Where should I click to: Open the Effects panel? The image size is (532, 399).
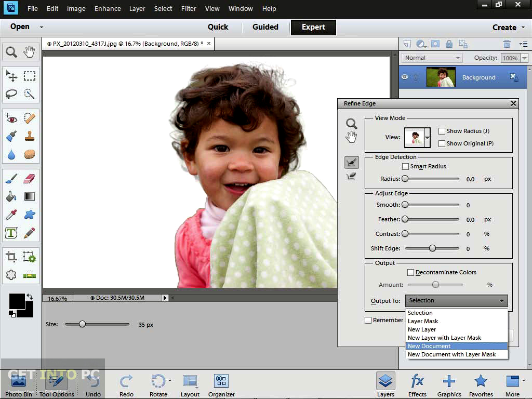(x=417, y=385)
